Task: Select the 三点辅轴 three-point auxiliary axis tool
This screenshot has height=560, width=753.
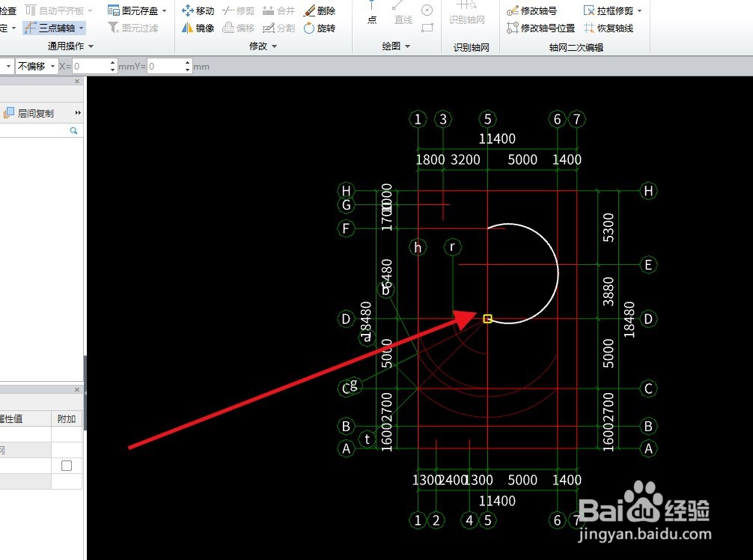Action: tap(50, 28)
